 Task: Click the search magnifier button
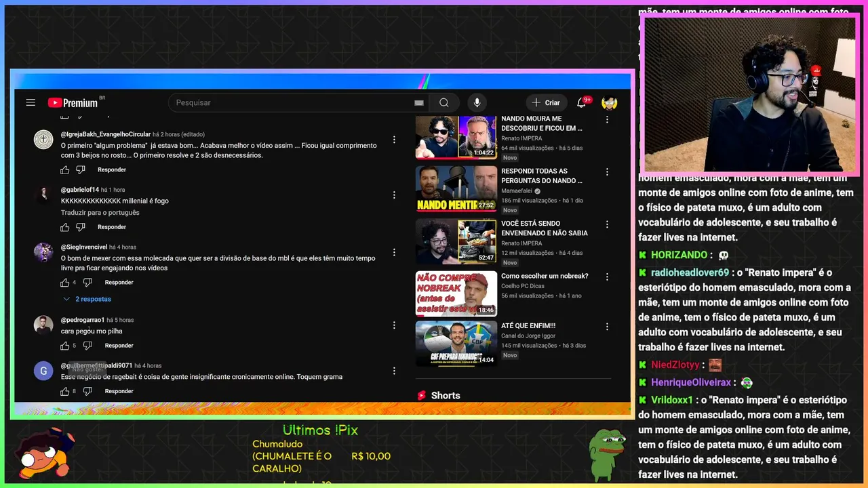click(444, 102)
